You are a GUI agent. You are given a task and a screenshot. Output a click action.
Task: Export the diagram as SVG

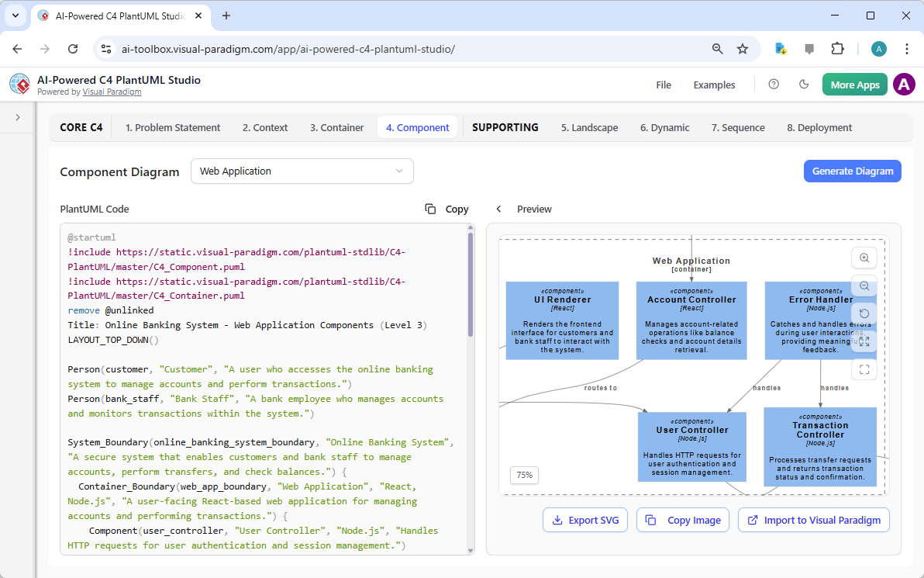[585, 520]
